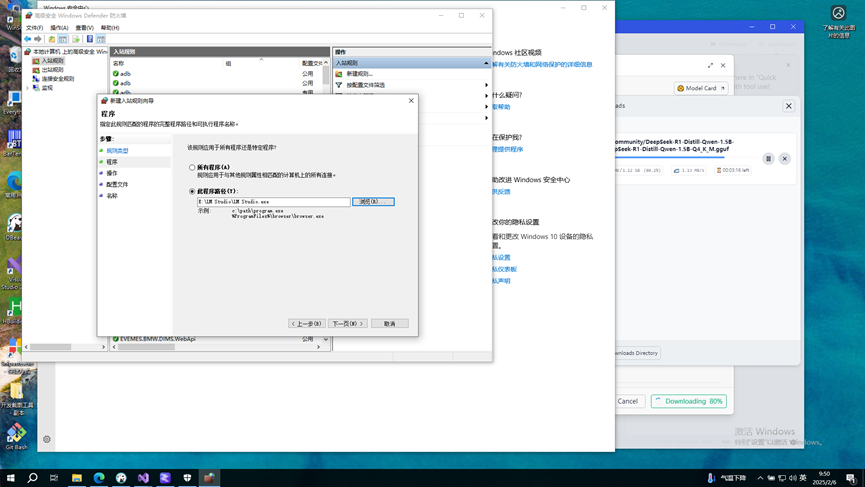Choose the 所有程序(A) radio option
Viewport: 865px width, 487px height.
pos(192,167)
